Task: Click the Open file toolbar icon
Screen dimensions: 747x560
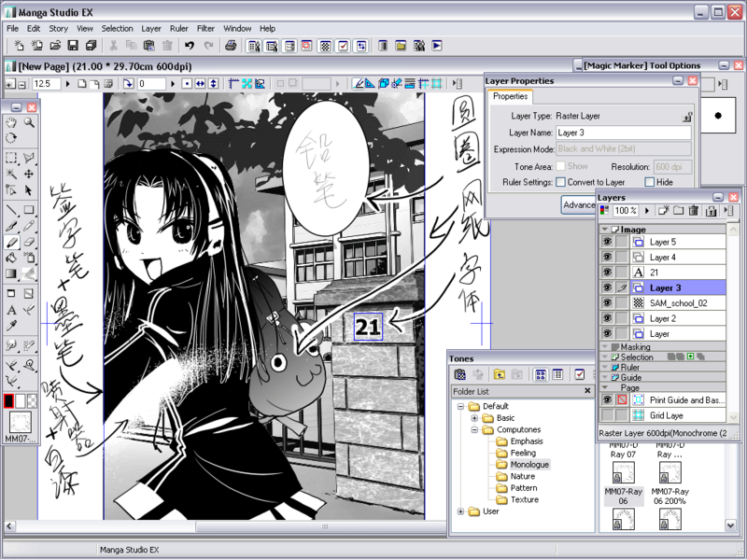Action: pos(55,46)
